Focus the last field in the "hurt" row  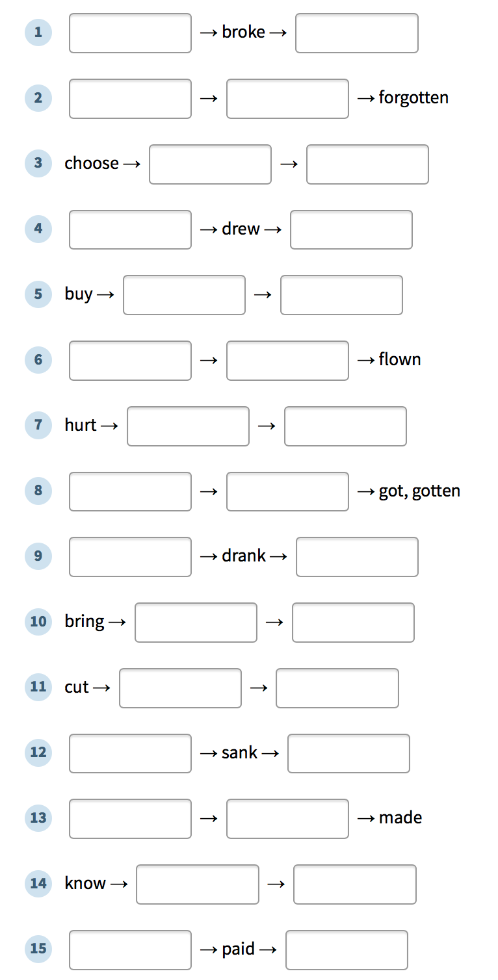[x=345, y=426]
